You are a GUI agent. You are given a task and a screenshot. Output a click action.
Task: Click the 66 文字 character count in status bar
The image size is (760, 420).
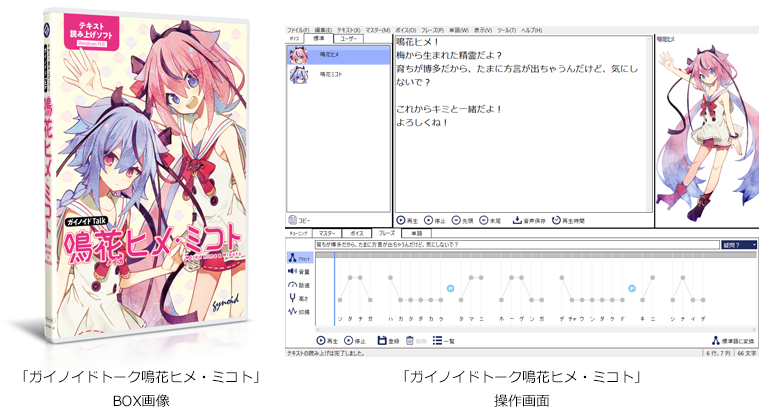point(746,354)
